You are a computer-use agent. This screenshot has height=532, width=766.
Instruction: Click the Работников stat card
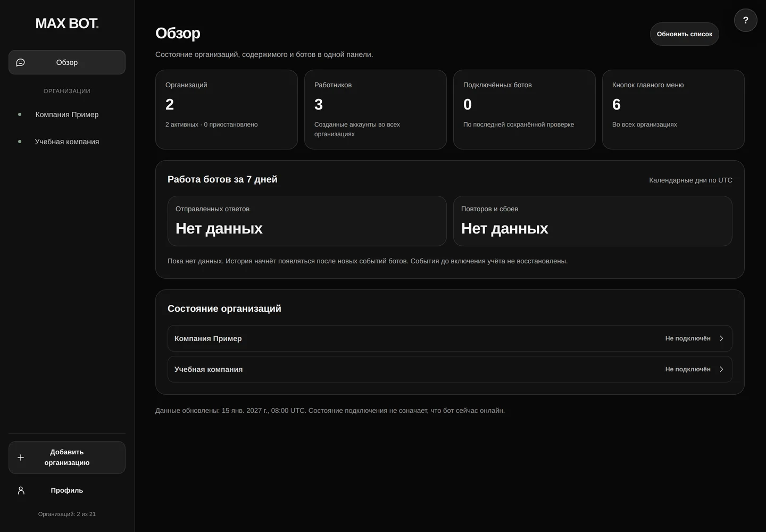point(376,110)
